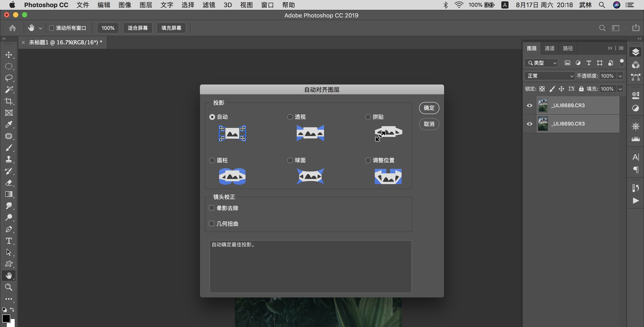Viewport: 644px width, 327px height.
Task: Choose the 透视 projection option
Action: (x=290, y=117)
